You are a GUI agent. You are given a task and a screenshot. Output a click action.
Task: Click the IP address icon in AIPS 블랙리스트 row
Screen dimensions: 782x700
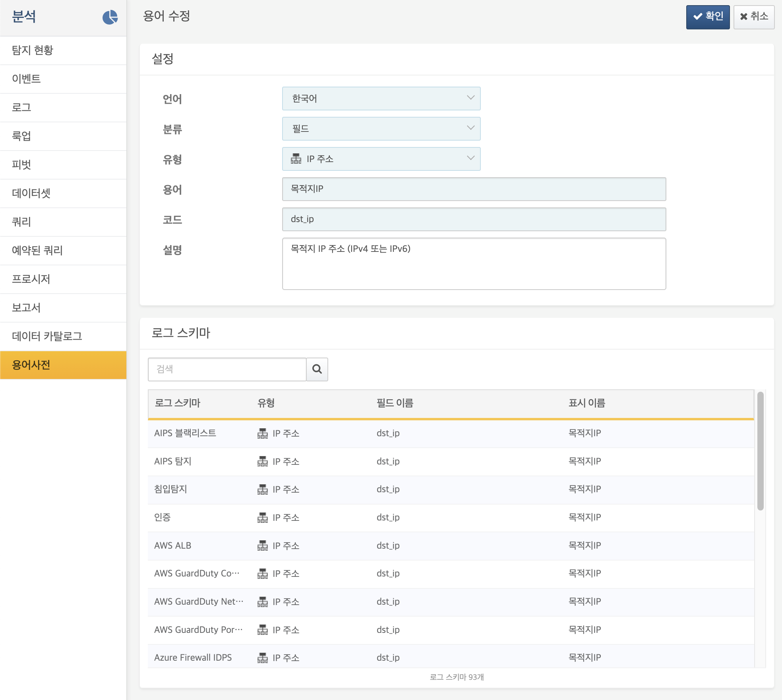pyautogui.click(x=263, y=433)
